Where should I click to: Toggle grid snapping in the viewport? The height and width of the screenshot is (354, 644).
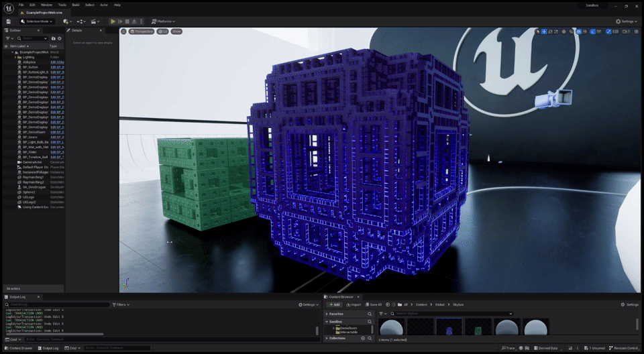[580, 32]
